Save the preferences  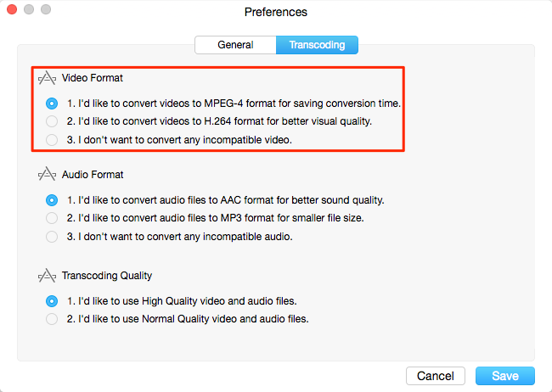click(505, 376)
